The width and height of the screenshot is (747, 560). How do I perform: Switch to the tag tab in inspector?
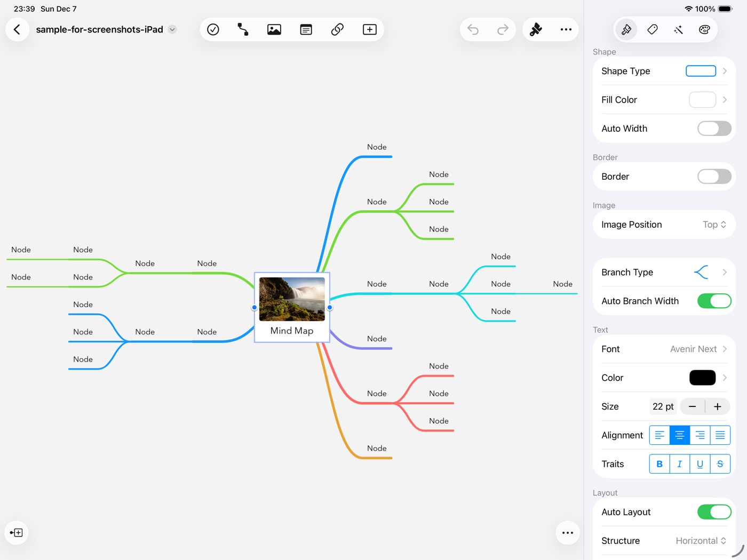(x=652, y=29)
